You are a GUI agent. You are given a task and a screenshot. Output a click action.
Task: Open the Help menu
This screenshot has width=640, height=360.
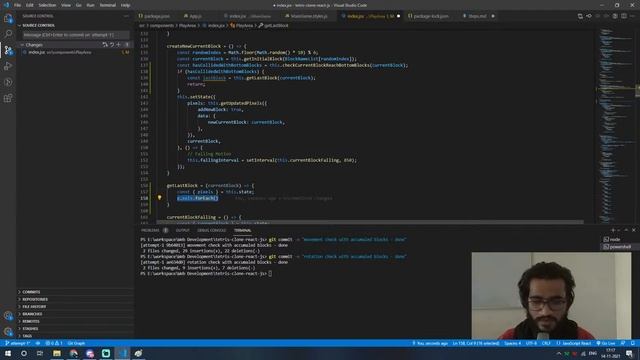pos(125,5)
